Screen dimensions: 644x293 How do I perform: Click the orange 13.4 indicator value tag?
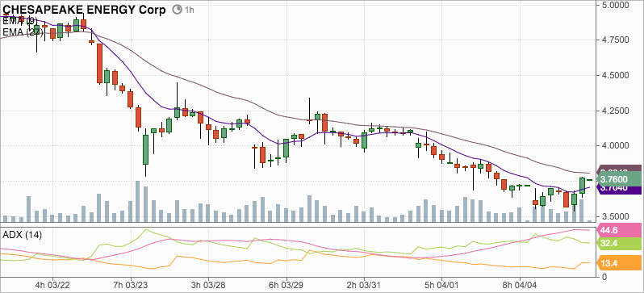point(619,263)
